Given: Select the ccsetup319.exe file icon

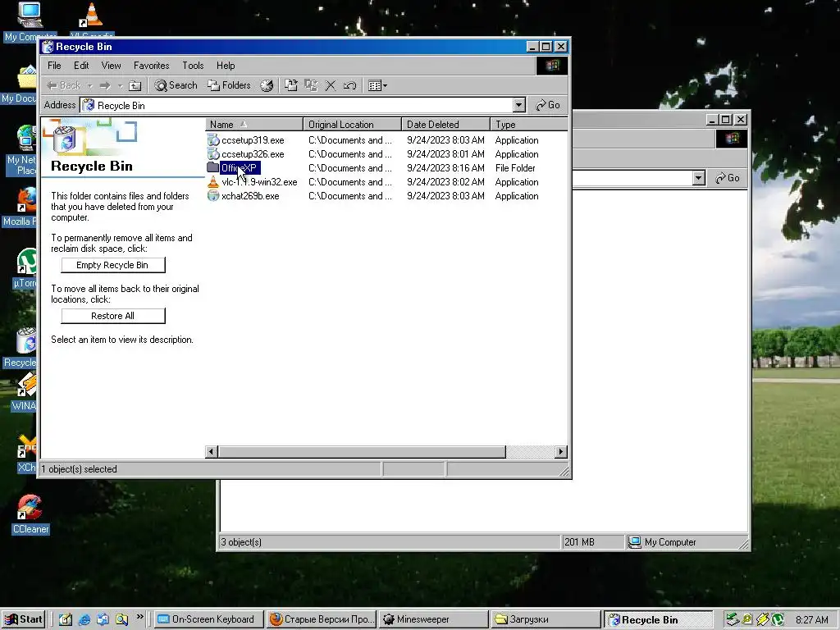Looking at the screenshot, I should pos(213,139).
